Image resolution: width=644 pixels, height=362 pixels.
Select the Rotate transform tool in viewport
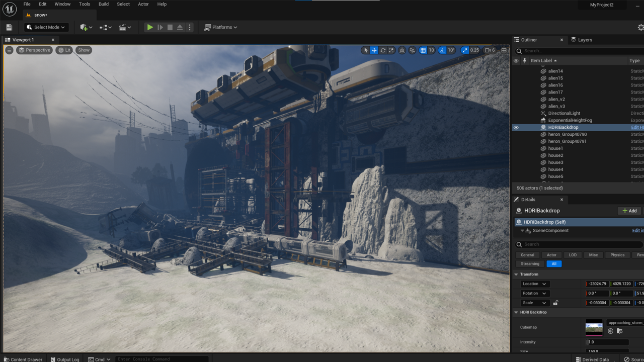(383, 50)
